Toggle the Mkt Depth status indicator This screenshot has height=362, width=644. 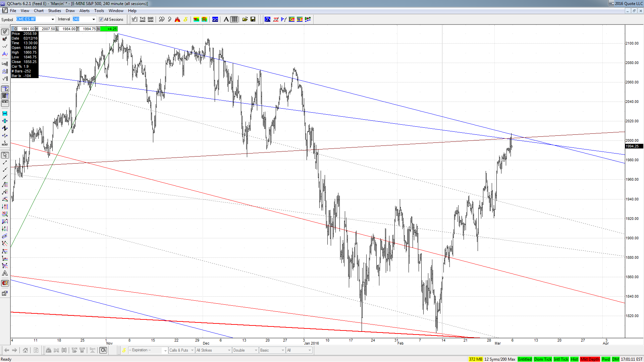590,359
